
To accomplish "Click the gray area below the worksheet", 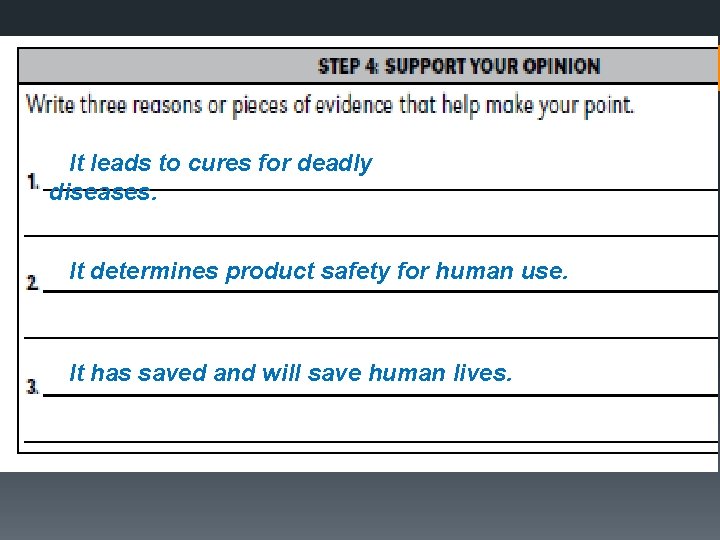I will pyautogui.click(x=360, y=506).
